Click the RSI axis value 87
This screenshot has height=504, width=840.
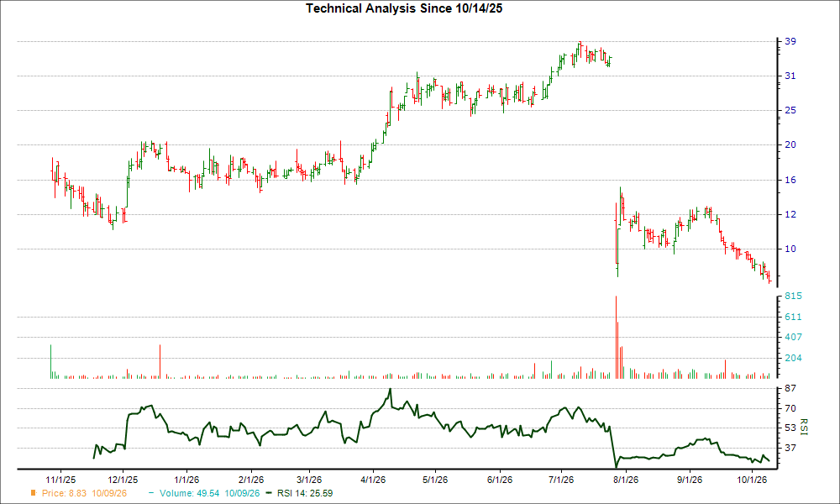click(x=790, y=388)
